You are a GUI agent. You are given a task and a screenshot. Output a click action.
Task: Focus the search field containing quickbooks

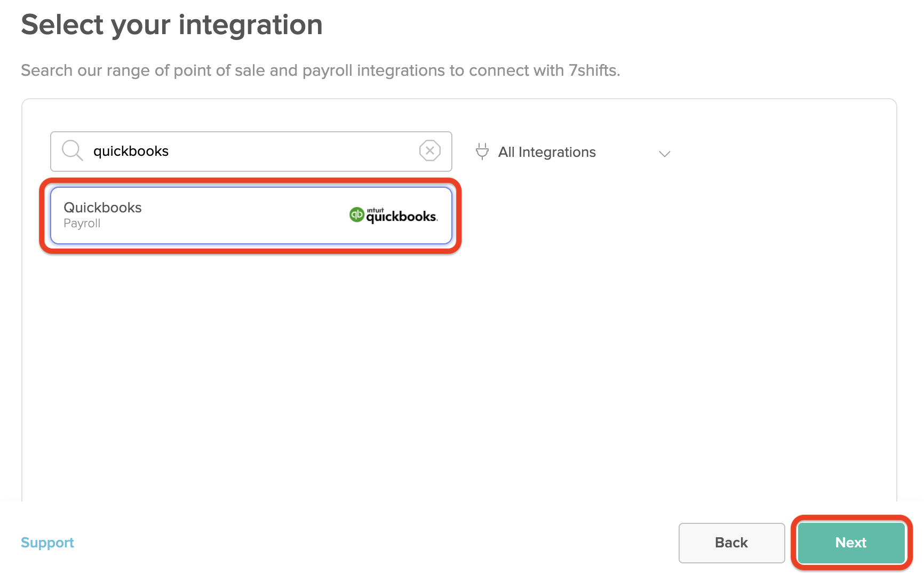(251, 152)
